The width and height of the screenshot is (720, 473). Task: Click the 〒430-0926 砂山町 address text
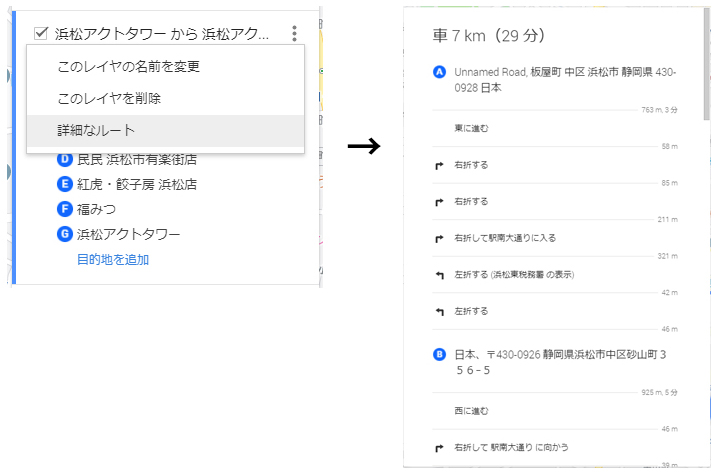pos(560,362)
